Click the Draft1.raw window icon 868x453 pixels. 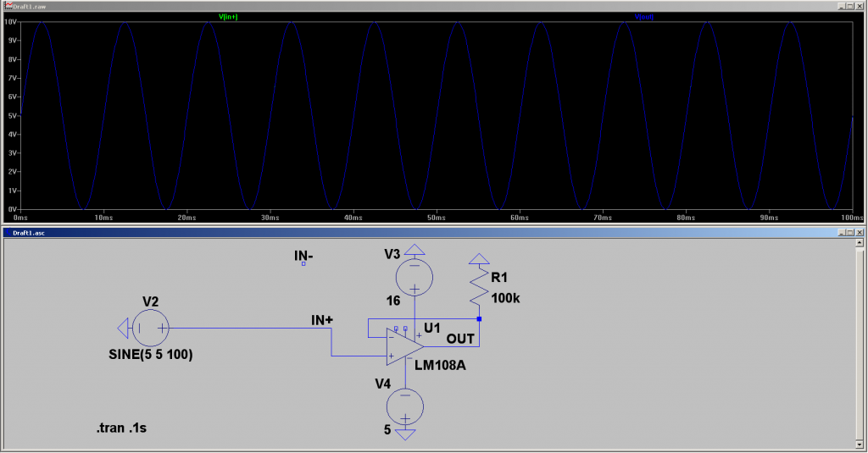(x=7, y=5)
